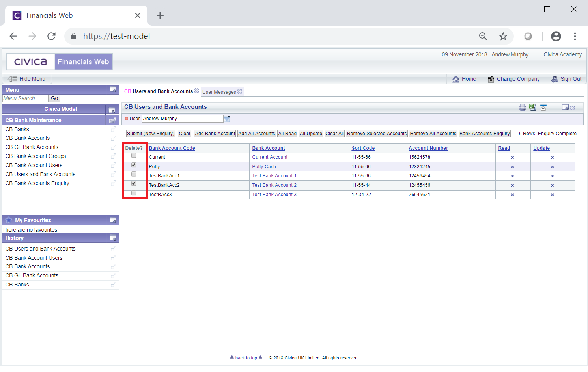Click the Clear button
Viewport: 588px width, 372px height.
(185, 134)
